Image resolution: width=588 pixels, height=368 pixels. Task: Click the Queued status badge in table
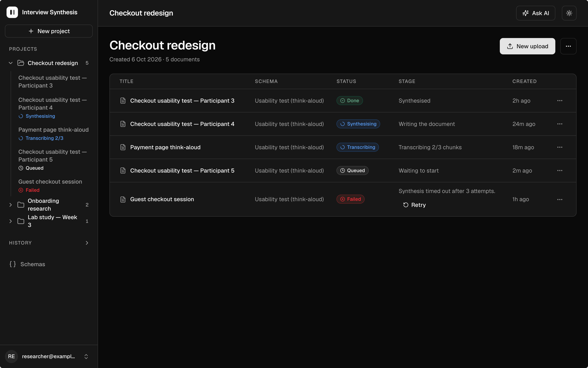[352, 171]
